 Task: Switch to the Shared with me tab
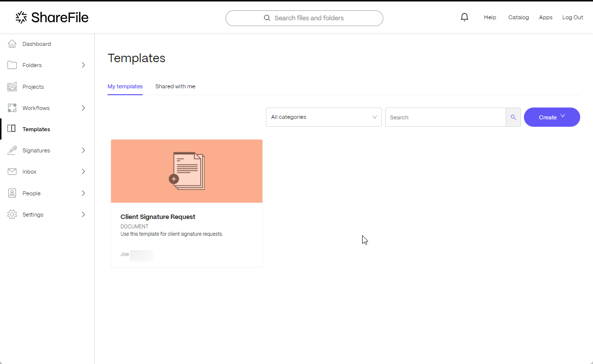(x=175, y=86)
